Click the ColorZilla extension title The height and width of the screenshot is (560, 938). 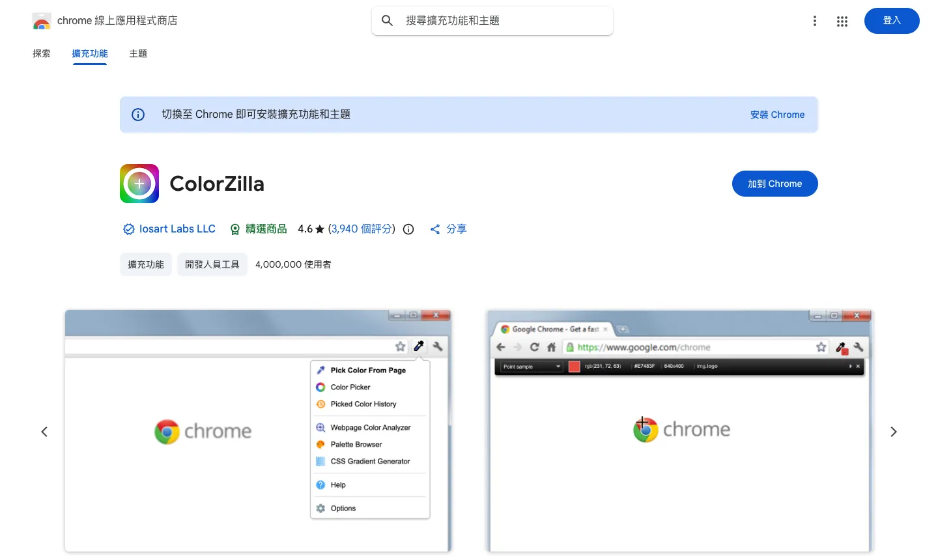pyautogui.click(x=217, y=184)
